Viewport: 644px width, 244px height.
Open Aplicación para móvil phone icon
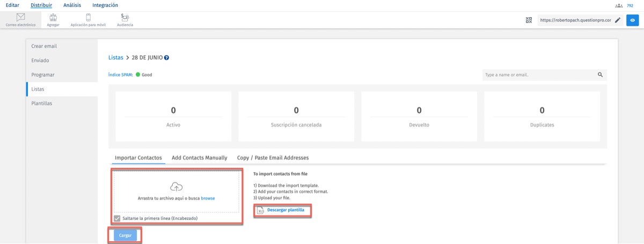click(x=88, y=18)
